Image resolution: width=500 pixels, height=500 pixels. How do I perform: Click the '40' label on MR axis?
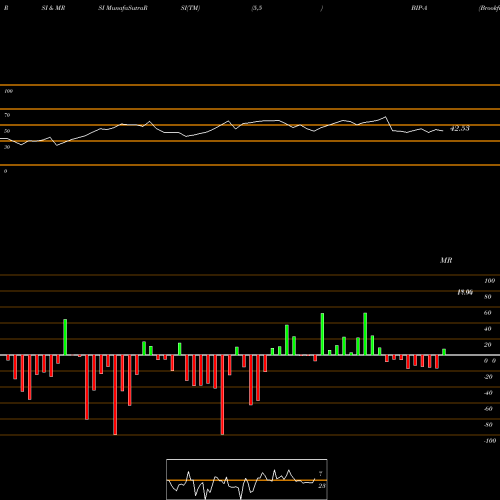tap(487, 329)
